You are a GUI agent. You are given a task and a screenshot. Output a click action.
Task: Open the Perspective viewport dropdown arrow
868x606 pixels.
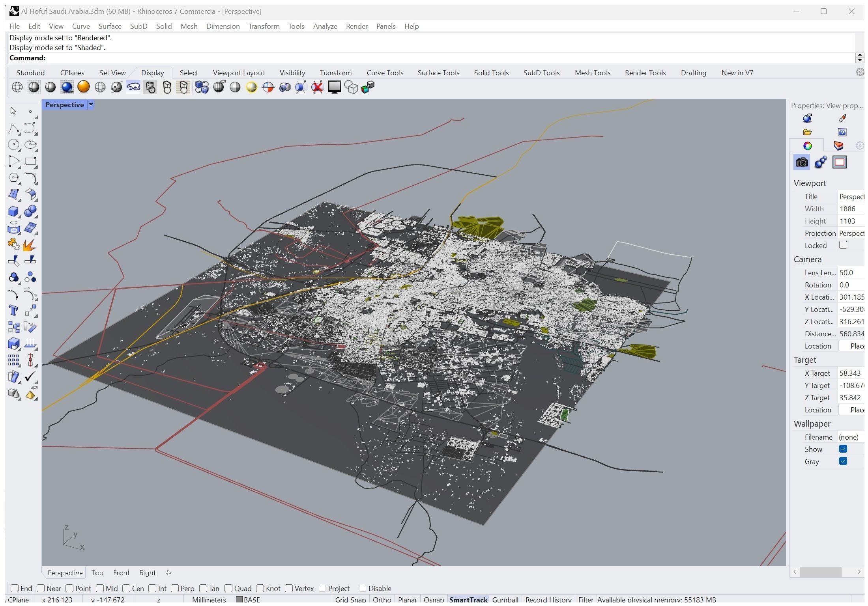pos(91,105)
